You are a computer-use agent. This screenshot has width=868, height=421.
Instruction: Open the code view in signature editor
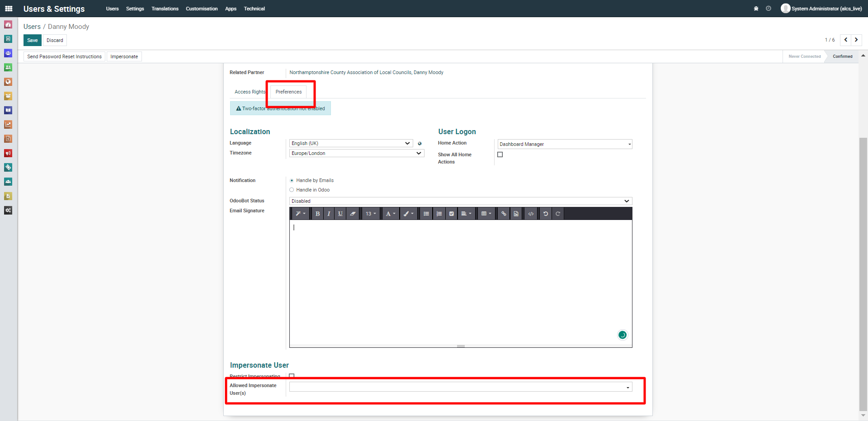click(531, 214)
